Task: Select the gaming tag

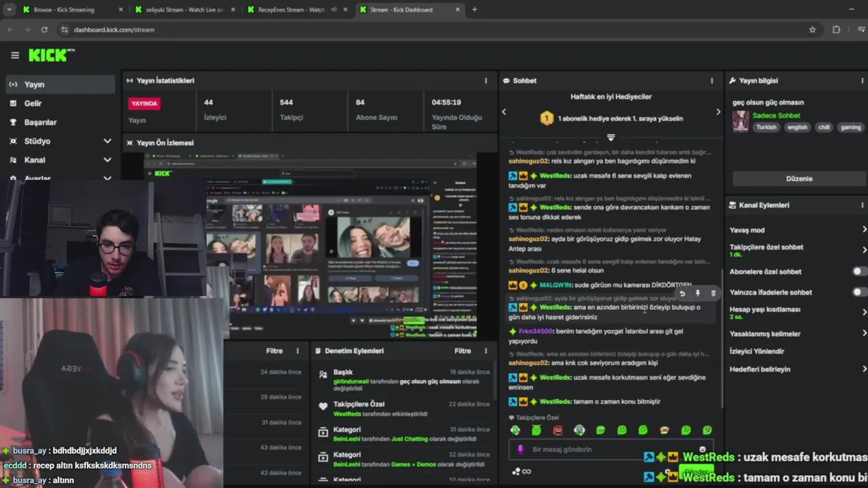Action: (x=850, y=127)
